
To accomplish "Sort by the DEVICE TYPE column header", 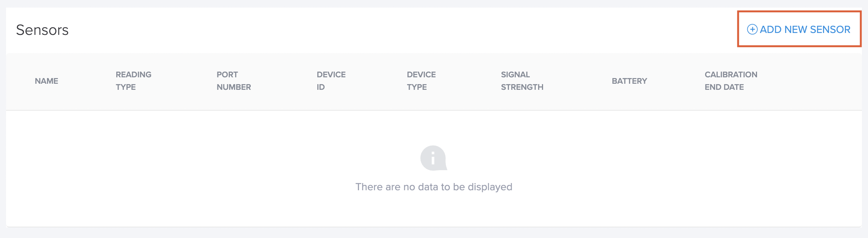I will (422, 81).
